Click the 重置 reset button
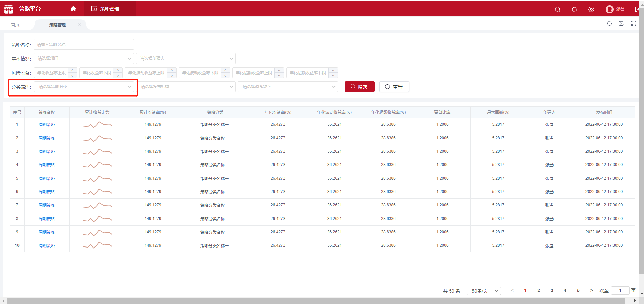The image size is (644, 304). 394,87
